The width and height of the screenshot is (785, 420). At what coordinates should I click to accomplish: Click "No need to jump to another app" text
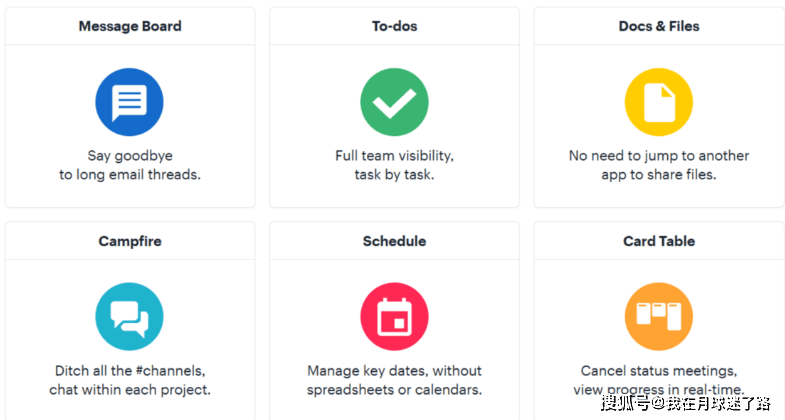[x=658, y=165]
